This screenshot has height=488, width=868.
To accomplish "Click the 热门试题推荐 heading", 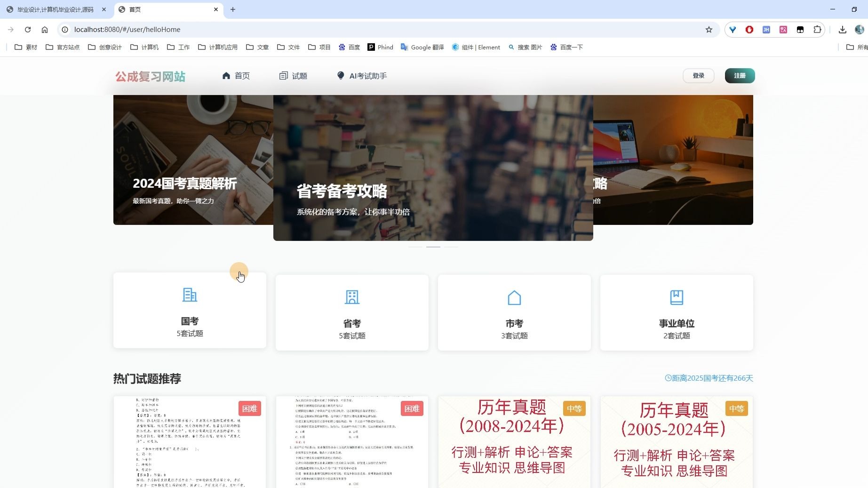I will [x=147, y=378].
